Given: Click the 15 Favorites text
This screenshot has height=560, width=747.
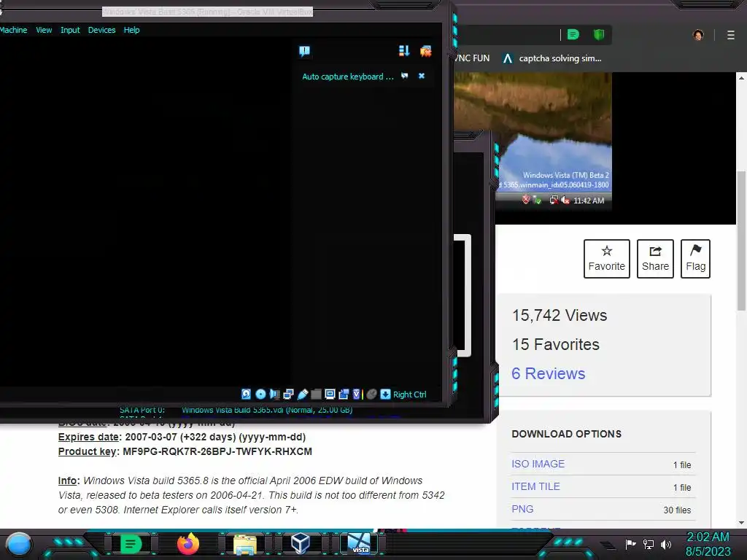Looking at the screenshot, I should (555, 344).
